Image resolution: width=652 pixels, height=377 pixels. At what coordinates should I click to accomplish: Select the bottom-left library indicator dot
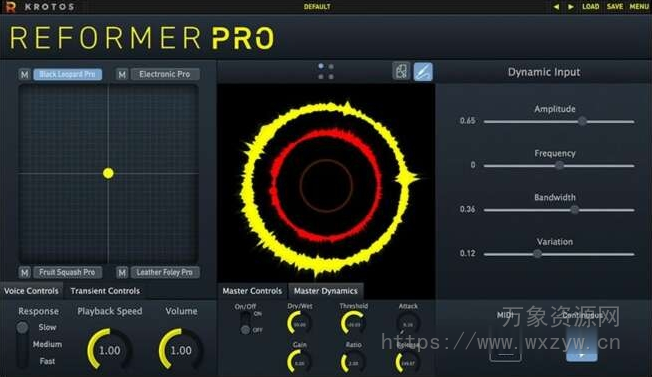point(321,77)
